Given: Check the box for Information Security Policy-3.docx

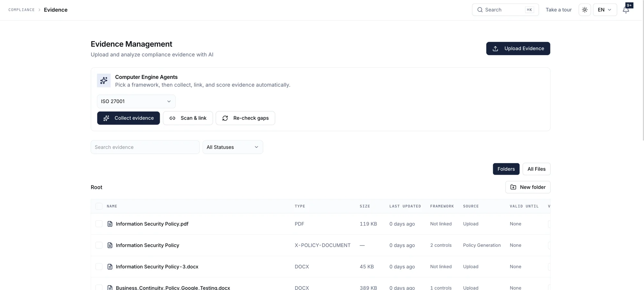Looking at the screenshot, I should [99, 266].
